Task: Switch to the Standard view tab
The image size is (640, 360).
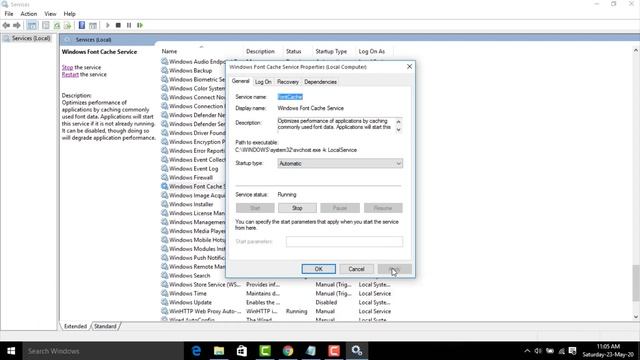Action: [105, 326]
